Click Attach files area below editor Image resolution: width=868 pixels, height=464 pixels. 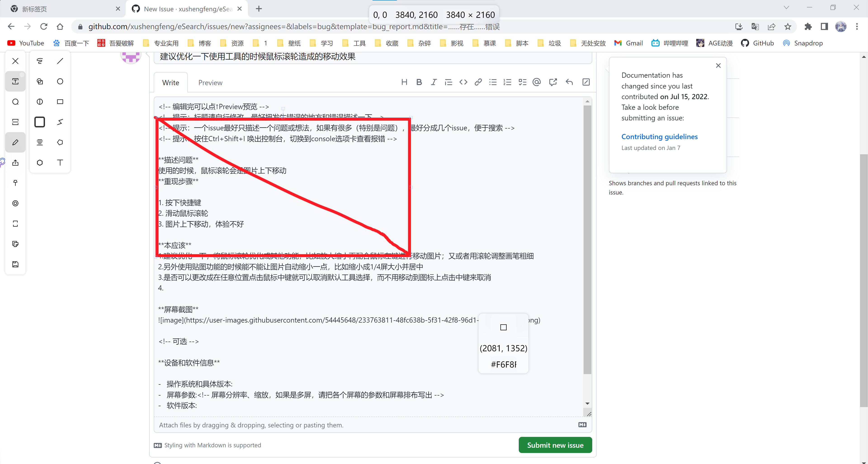tap(373, 425)
